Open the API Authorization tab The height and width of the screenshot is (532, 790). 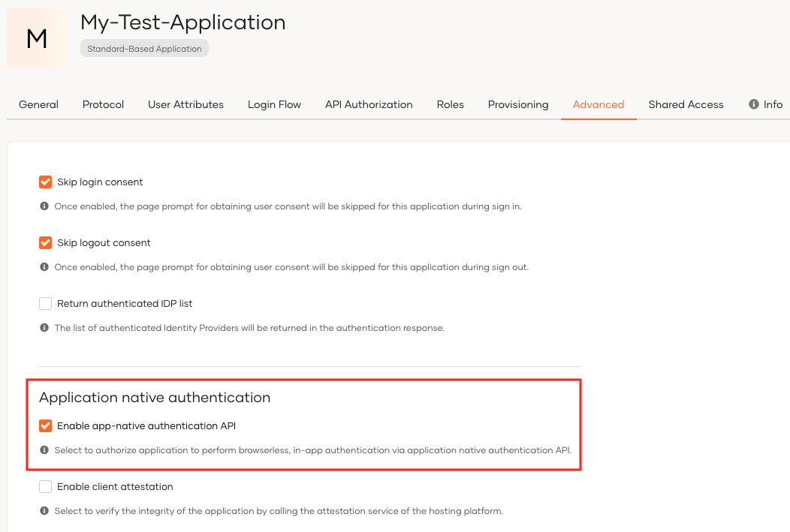(x=369, y=104)
